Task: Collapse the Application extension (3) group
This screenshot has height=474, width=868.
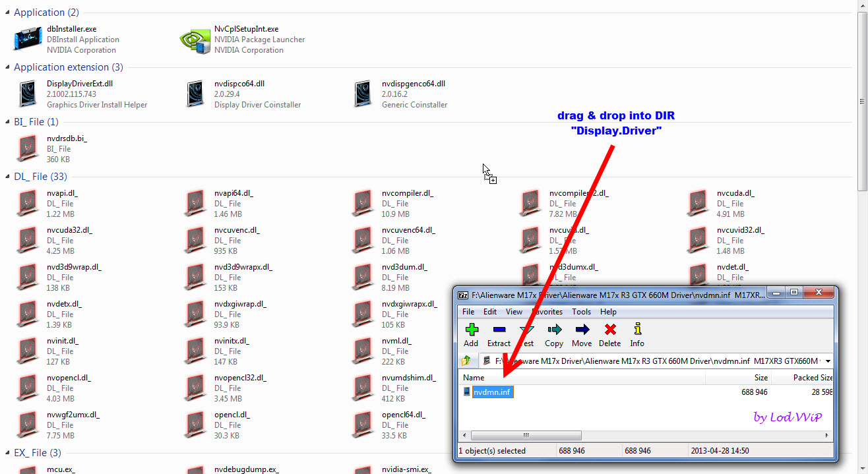Action: (8, 67)
